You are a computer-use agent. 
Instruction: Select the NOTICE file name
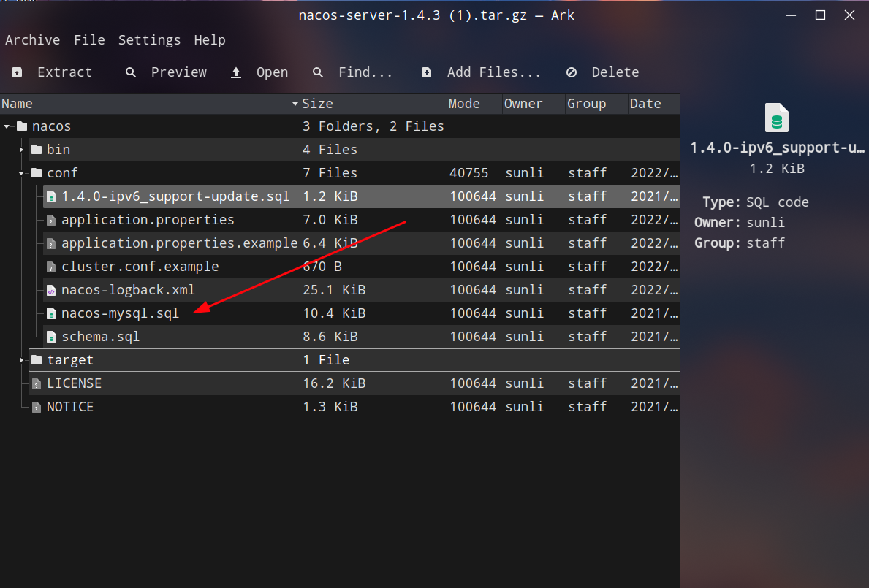point(70,406)
